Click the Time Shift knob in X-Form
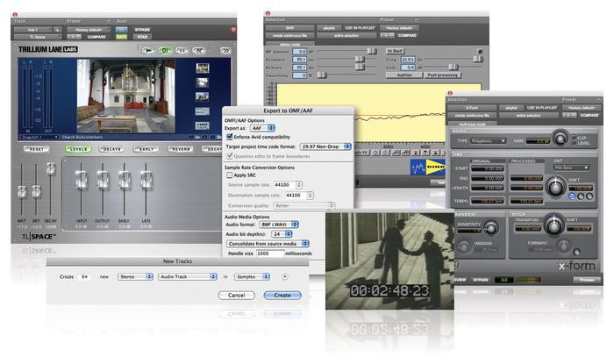 point(555,186)
